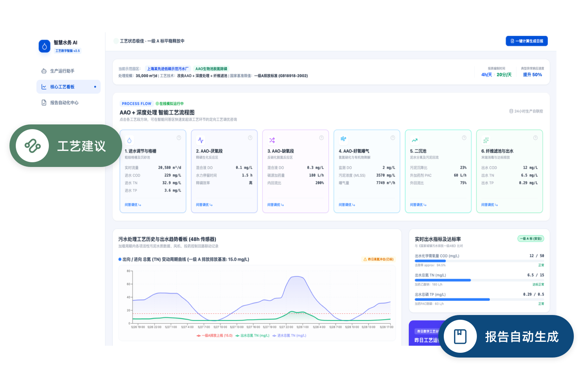The width and height of the screenshot is (588, 378).
Task: Click the 提升 50% metric in header
Action: click(x=532, y=75)
